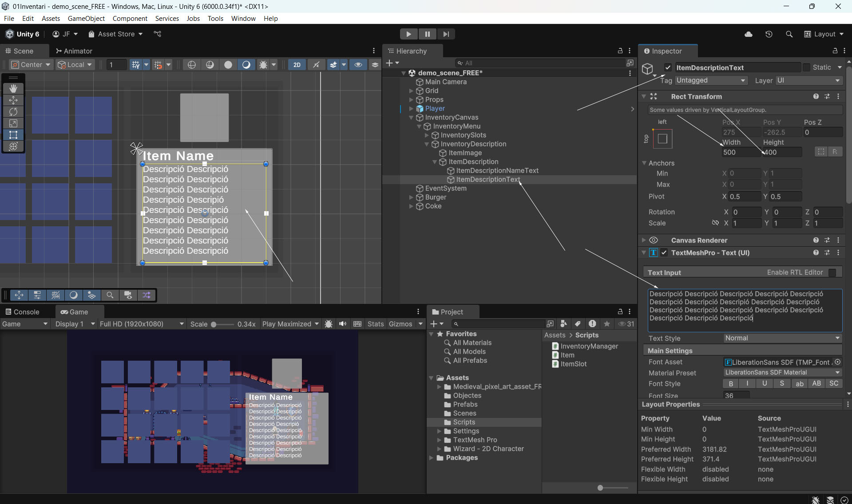Click the Step frame button
Screen dimensions: 852x504
click(446, 34)
